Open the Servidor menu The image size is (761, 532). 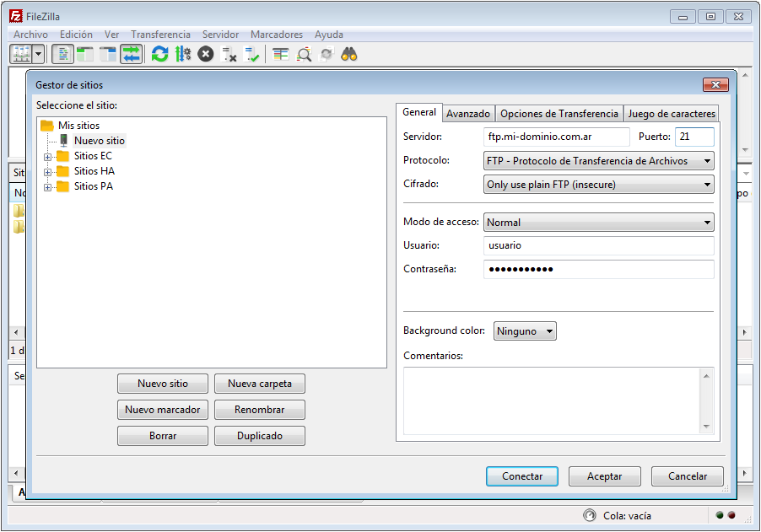click(x=221, y=35)
